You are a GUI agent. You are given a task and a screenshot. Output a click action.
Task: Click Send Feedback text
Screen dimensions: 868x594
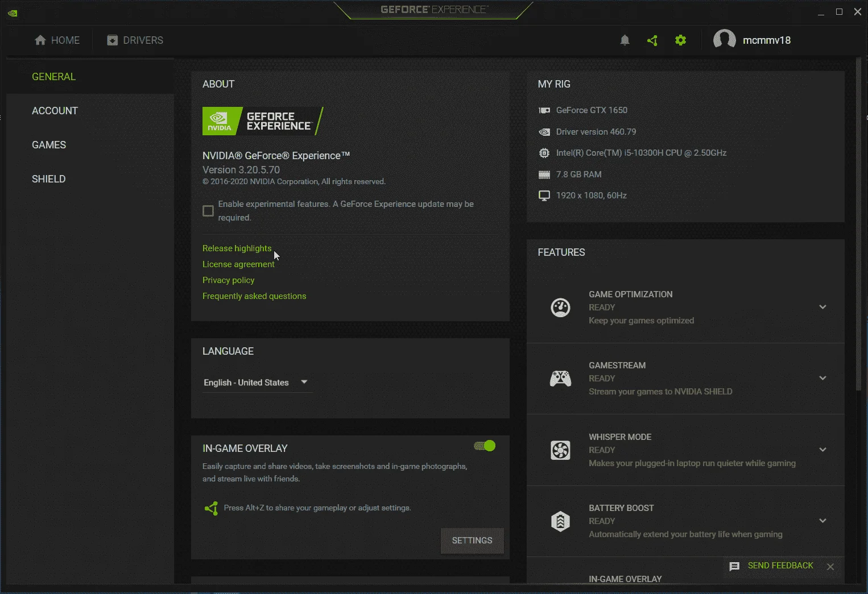780,566
